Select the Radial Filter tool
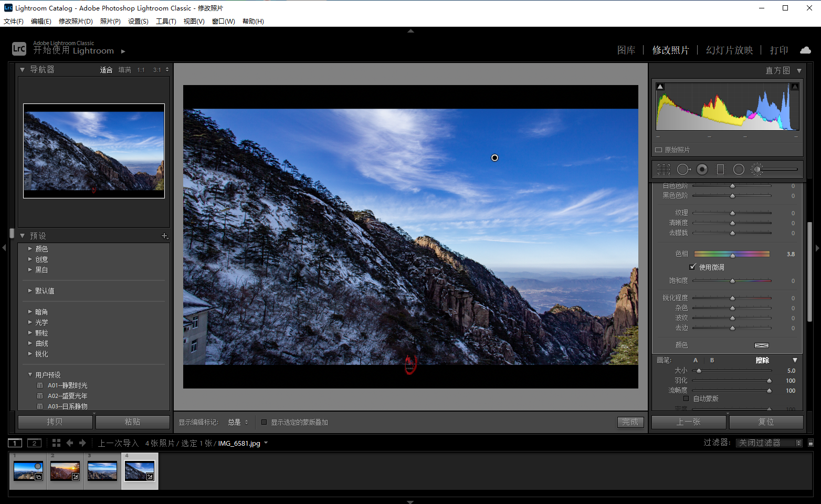This screenshot has height=504, width=821. [x=739, y=170]
